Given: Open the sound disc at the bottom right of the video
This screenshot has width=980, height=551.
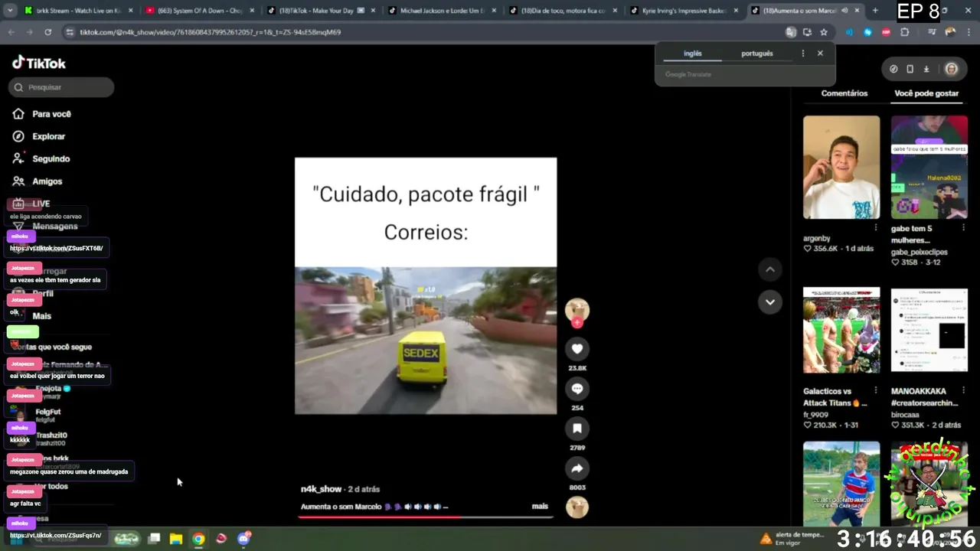Looking at the screenshot, I should 577,507.
